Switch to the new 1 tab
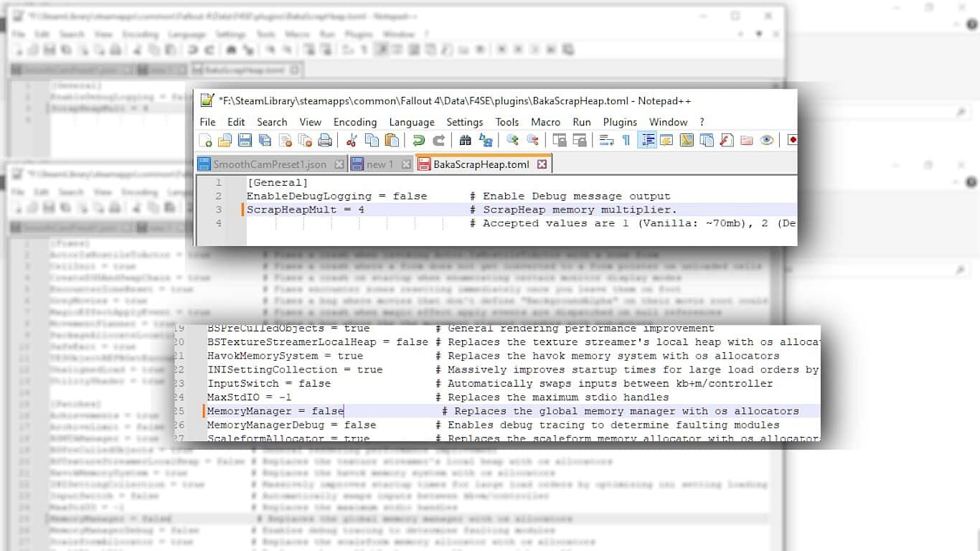Screen dimensions: 980x551 [x=380, y=164]
